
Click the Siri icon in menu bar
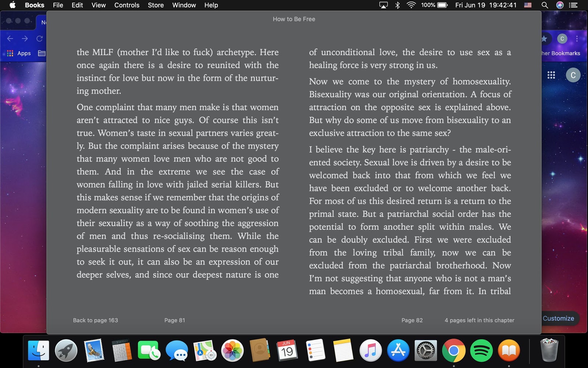tap(560, 5)
